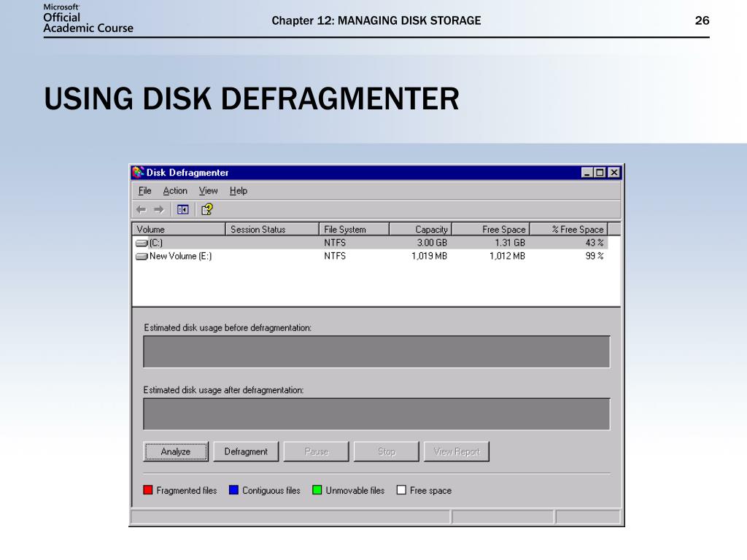Click the Analyze button
The image size is (747, 560).
176,451
